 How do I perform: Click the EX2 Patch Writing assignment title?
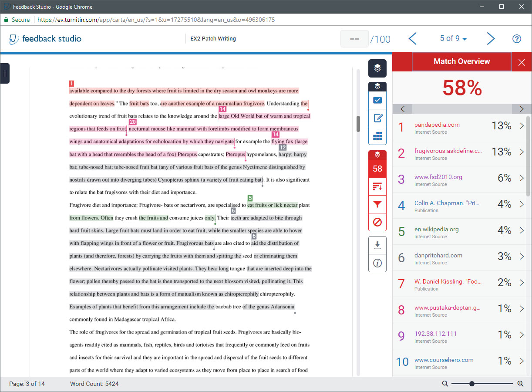213,39
